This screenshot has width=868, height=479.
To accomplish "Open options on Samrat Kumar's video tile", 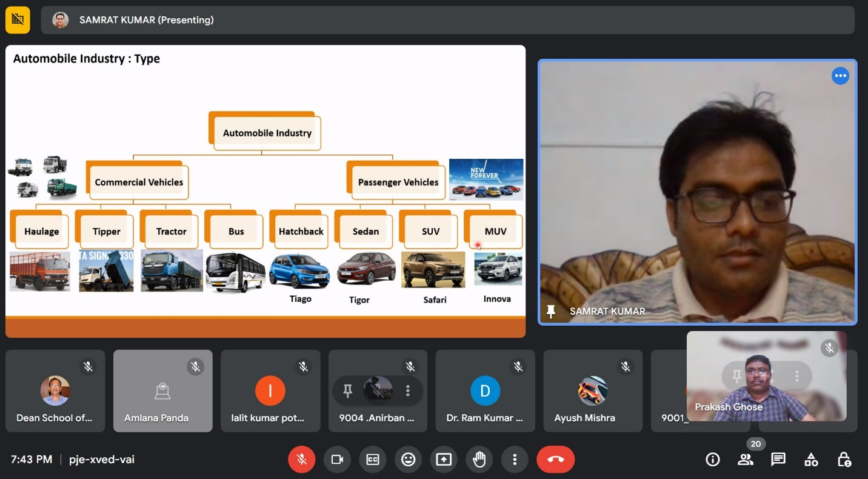I will point(840,76).
